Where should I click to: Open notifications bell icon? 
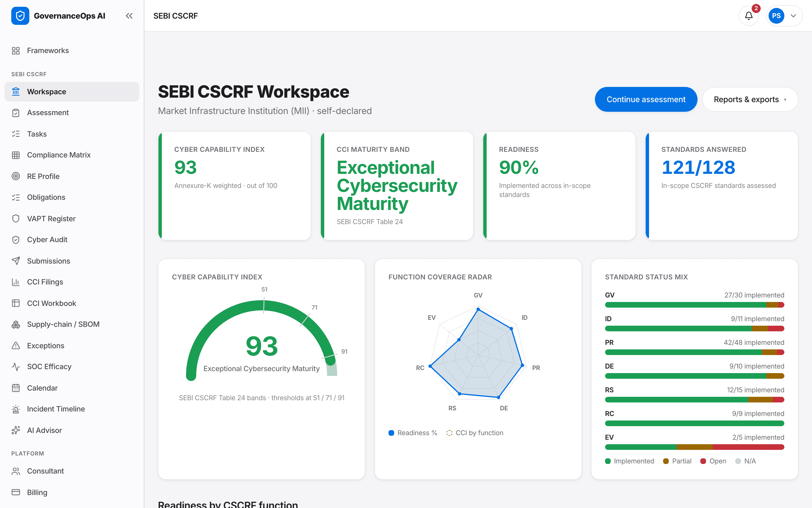[749, 16]
